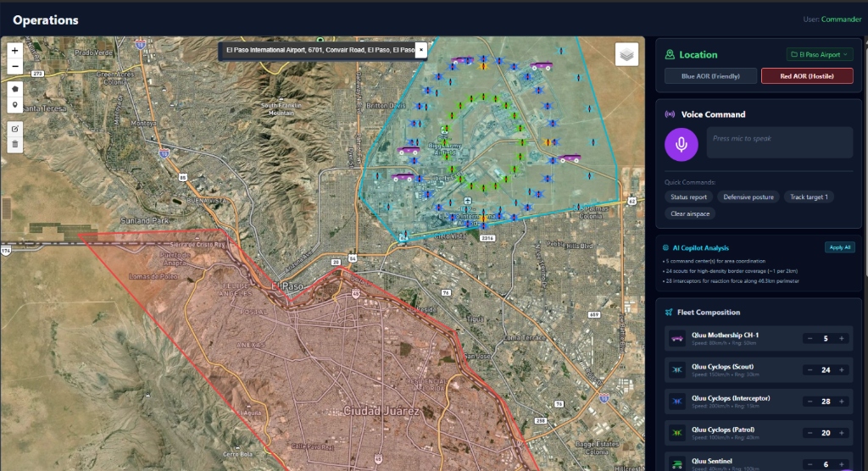Click the Sunland Park map label

[144, 220]
